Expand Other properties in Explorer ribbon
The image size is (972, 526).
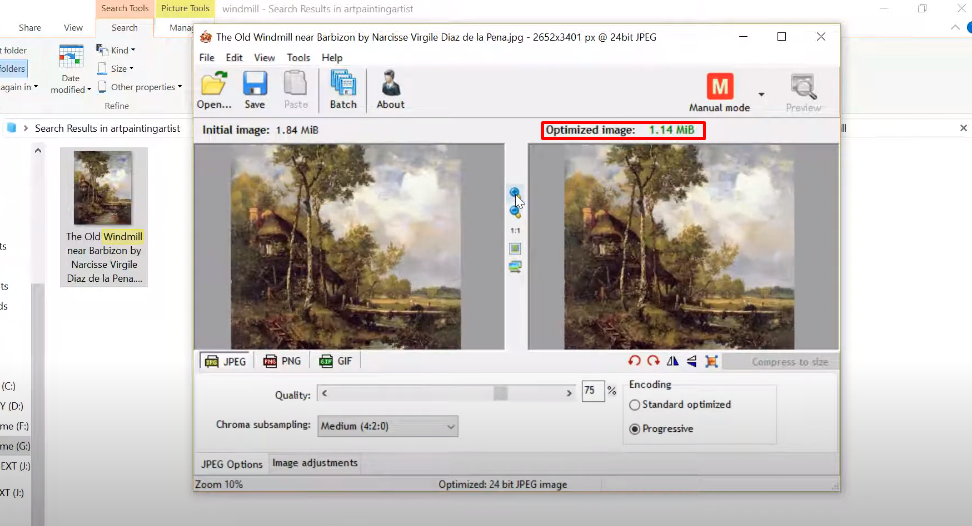(139, 87)
